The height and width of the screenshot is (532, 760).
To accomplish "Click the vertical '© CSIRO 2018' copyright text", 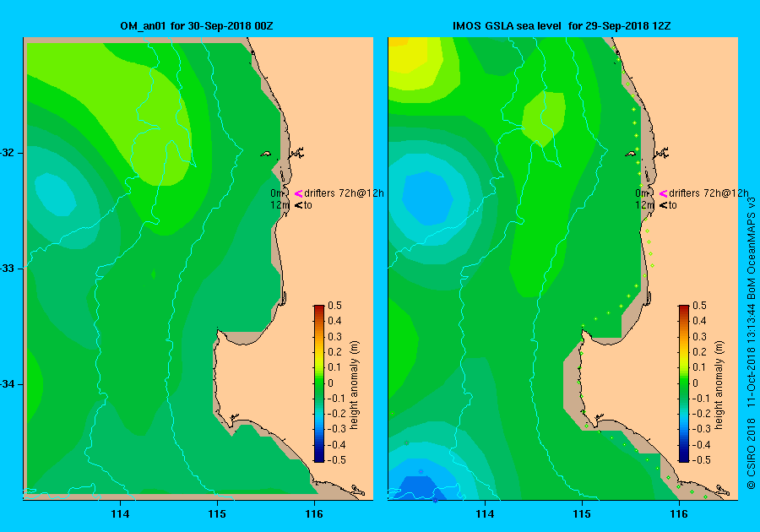I will pyautogui.click(x=752, y=452).
